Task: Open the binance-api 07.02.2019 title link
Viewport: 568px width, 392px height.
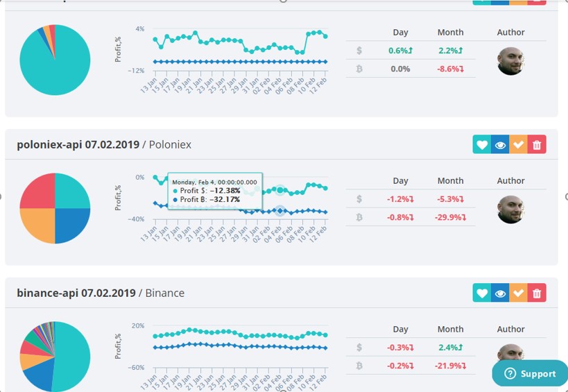Action: tap(76, 293)
